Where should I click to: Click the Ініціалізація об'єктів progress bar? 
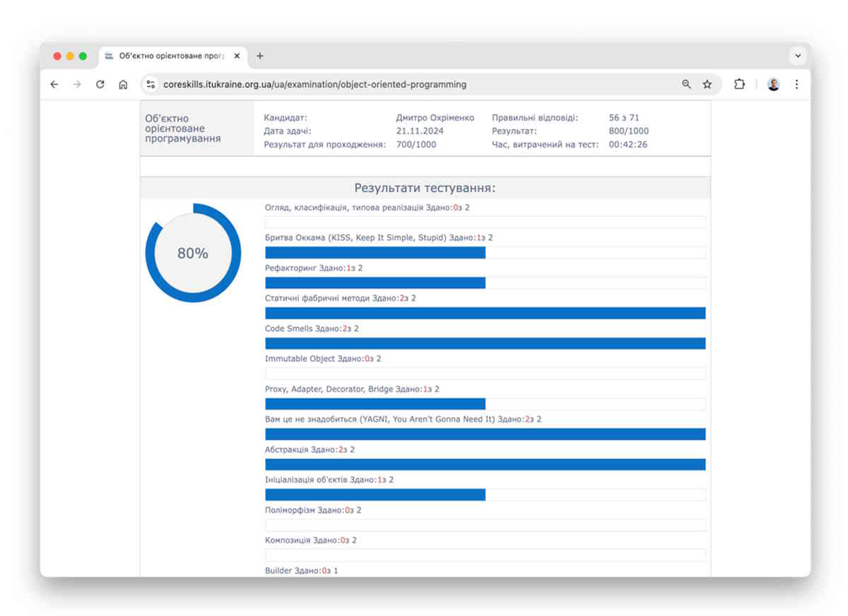tap(485, 494)
